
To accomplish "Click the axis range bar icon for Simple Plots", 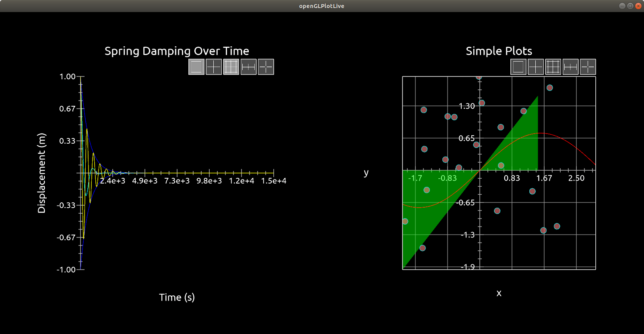I will click(570, 67).
